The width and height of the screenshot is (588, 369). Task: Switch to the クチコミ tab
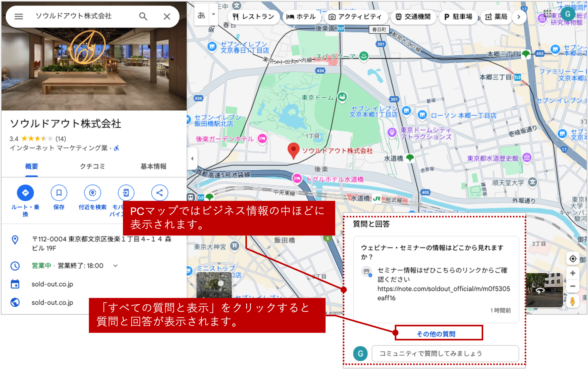92,166
